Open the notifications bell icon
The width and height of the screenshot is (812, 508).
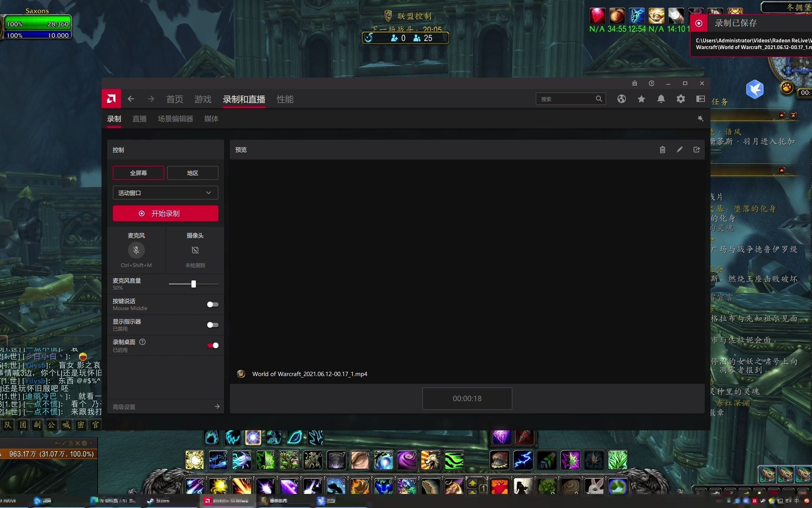pyautogui.click(x=661, y=99)
